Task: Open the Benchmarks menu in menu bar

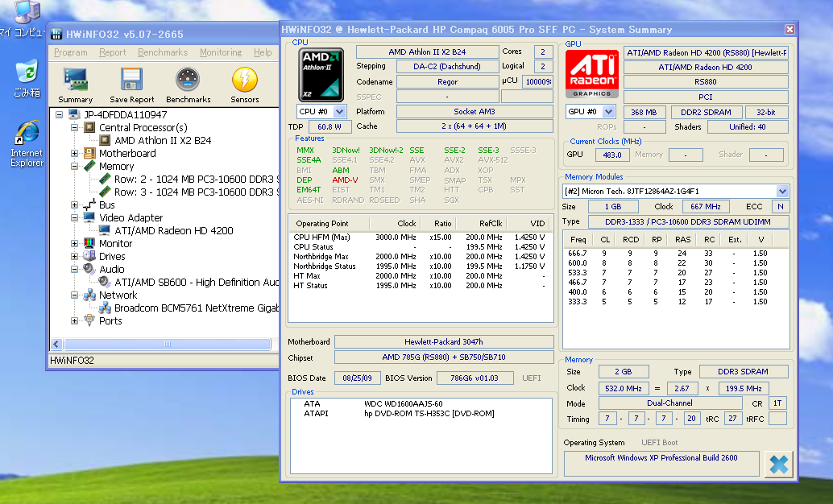Action: click(163, 52)
